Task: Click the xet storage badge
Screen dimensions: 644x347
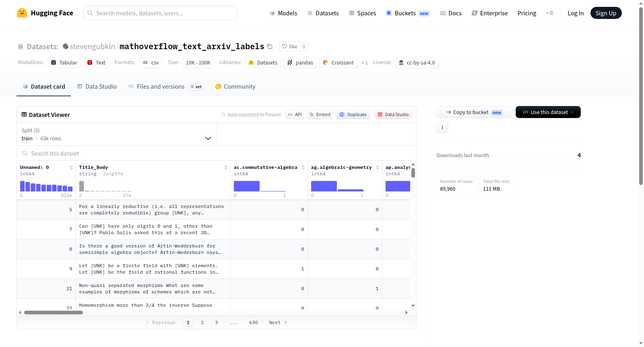Action: [x=196, y=87]
